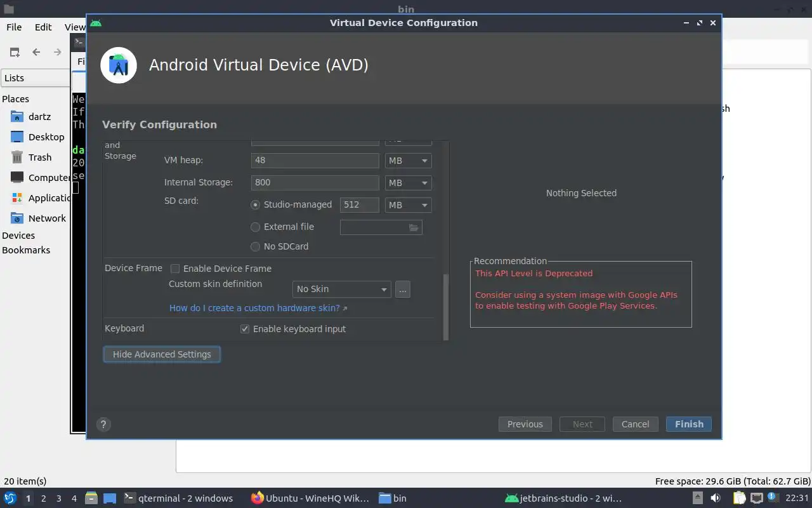Viewport: 812px width, 508px height.
Task: Open the Lists dropdown in the file manager
Action: tap(35, 78)
